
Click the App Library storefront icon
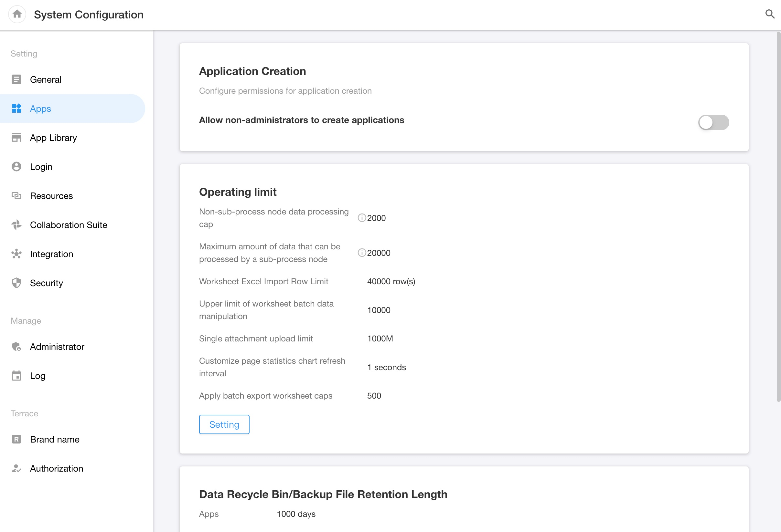tap(16, 138)
